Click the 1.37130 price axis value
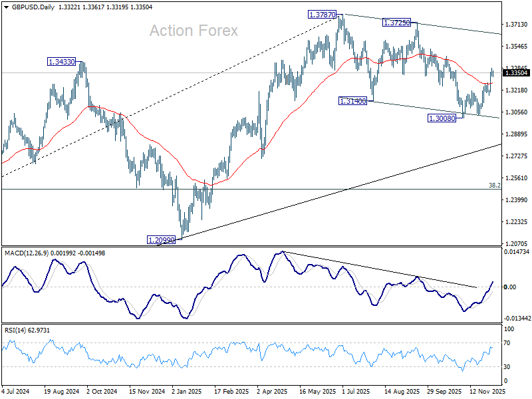 [x=517, y=25]
